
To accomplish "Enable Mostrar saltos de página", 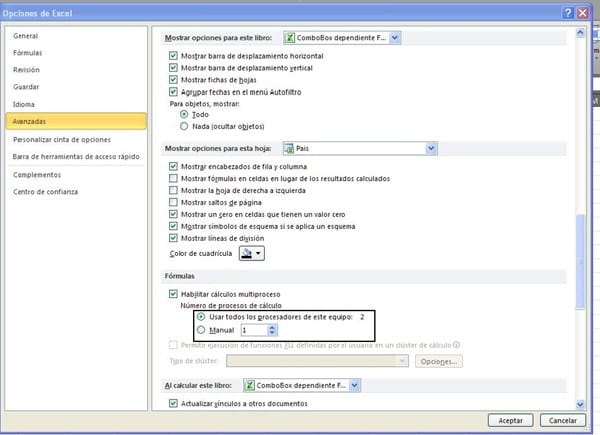I will (173, 202).
